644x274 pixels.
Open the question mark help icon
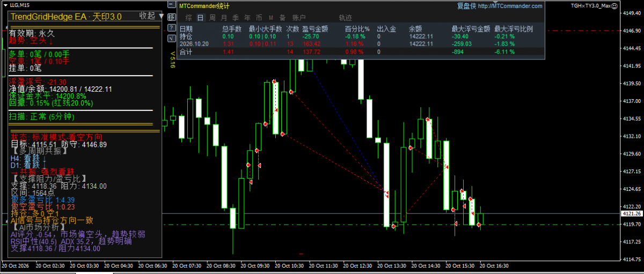pyautogui.click(x=171, y=28)
